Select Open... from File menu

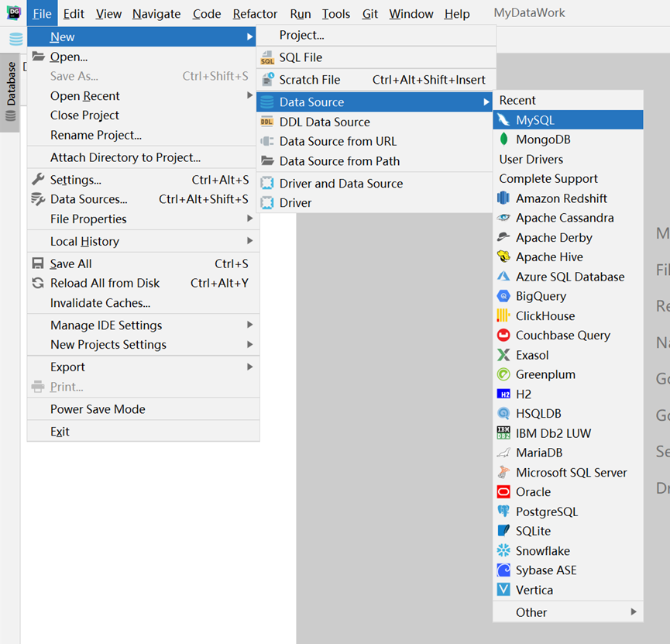pos(143,57)
